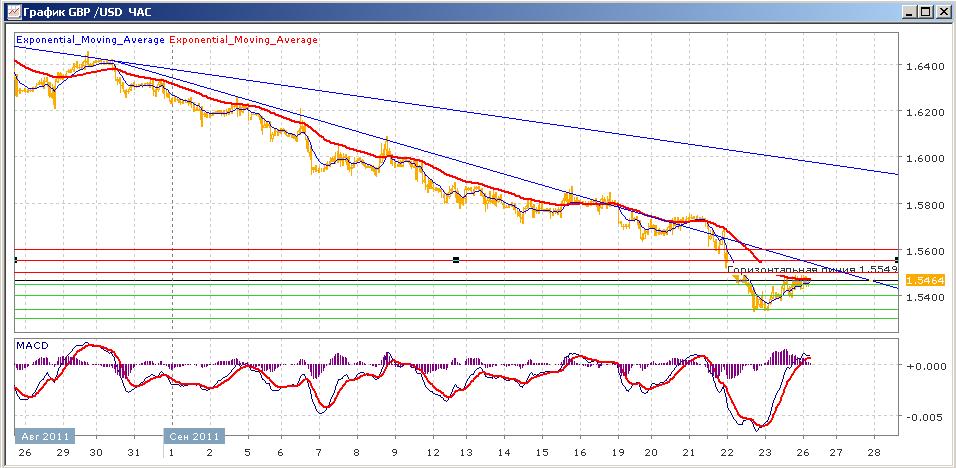
Task: Select the middle handle of selected horizontal line
Action: pyautogui.click(x=455, y=260)
